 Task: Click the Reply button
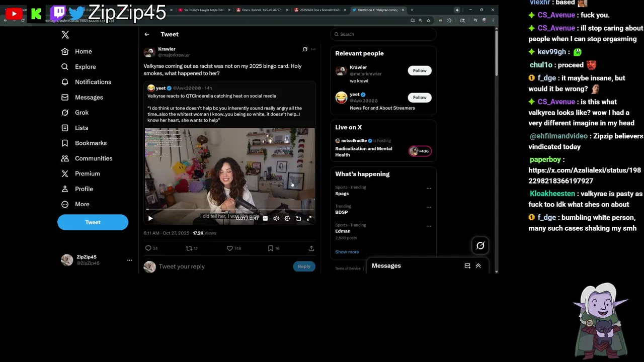(304, 266)
